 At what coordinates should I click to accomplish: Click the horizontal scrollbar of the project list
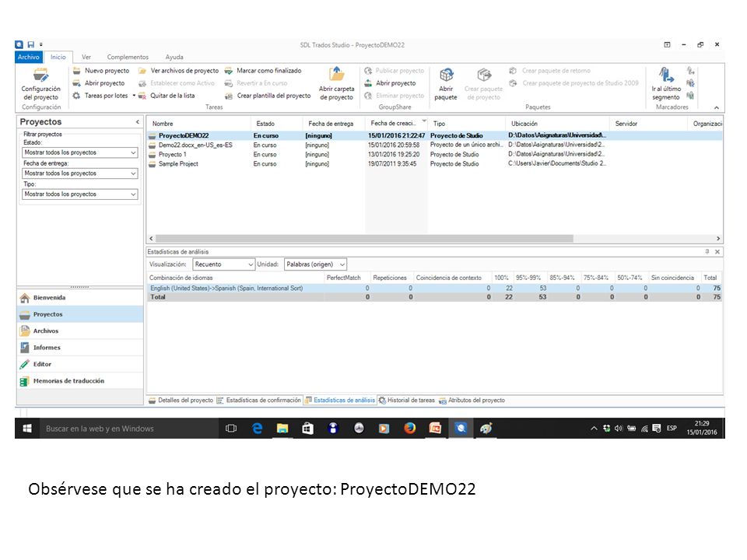click(364, 238)
